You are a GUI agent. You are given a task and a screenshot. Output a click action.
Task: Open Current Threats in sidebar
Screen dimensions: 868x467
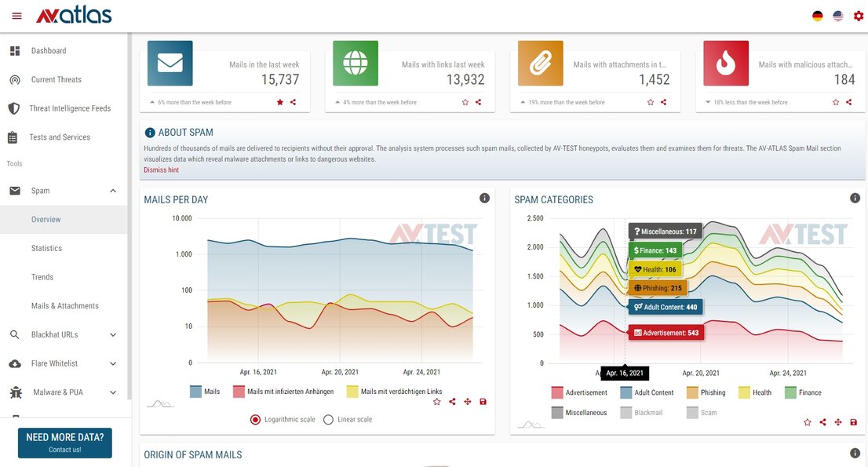coord(56,79)
